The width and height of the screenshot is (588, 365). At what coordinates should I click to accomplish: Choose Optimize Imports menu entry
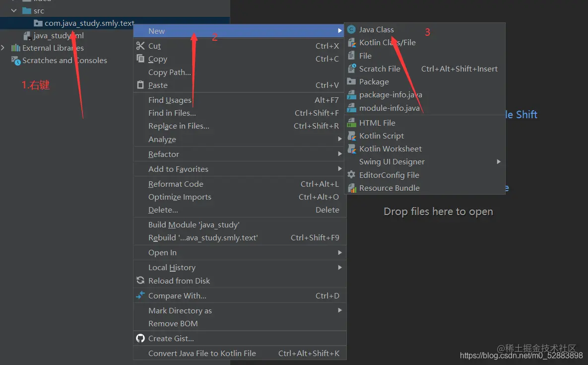pyautogui.click(x=240, y=197)
